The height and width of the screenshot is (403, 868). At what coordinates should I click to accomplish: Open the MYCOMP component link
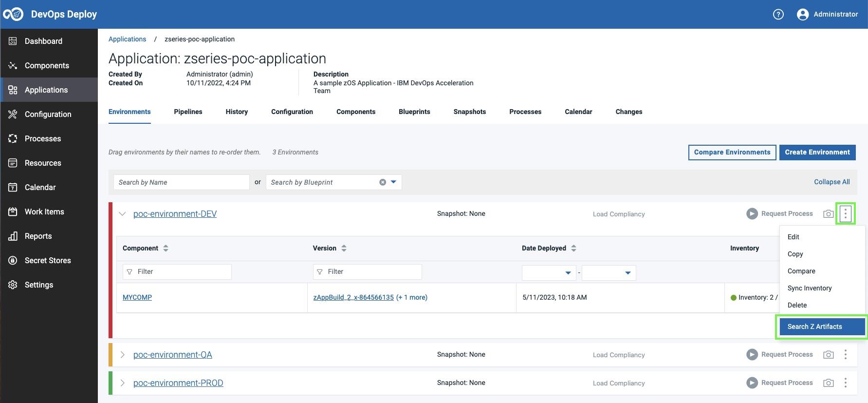point(137,297)
